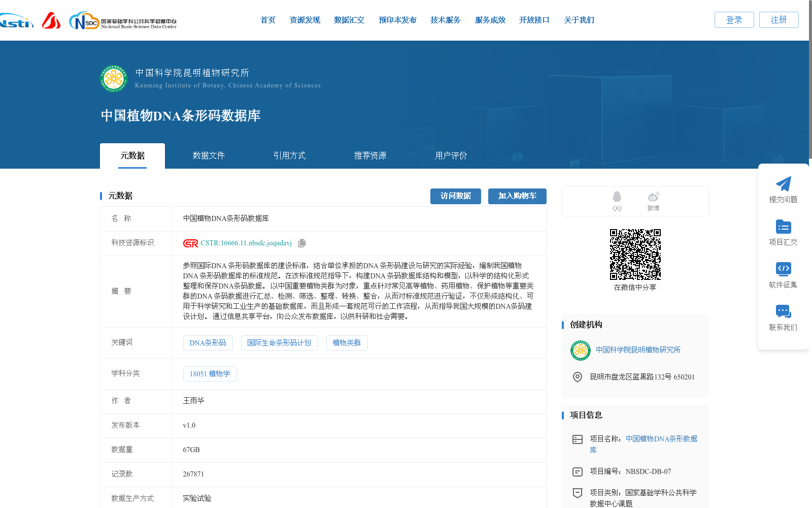Go to 首页 in top navigation
812x508 pixels.
click(x=268, y=20)
